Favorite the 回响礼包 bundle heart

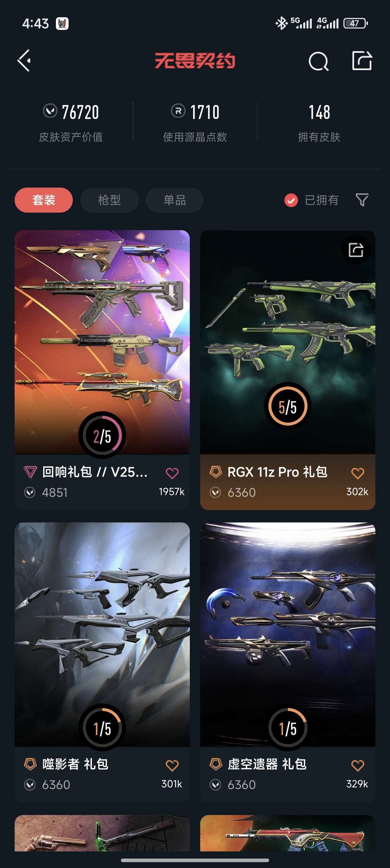[172, 473]
